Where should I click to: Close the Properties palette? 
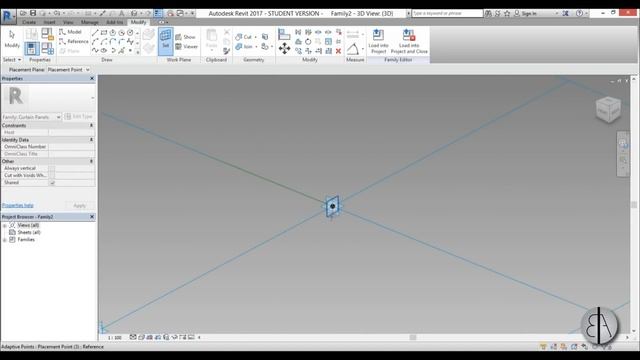[x=92, y=78]
